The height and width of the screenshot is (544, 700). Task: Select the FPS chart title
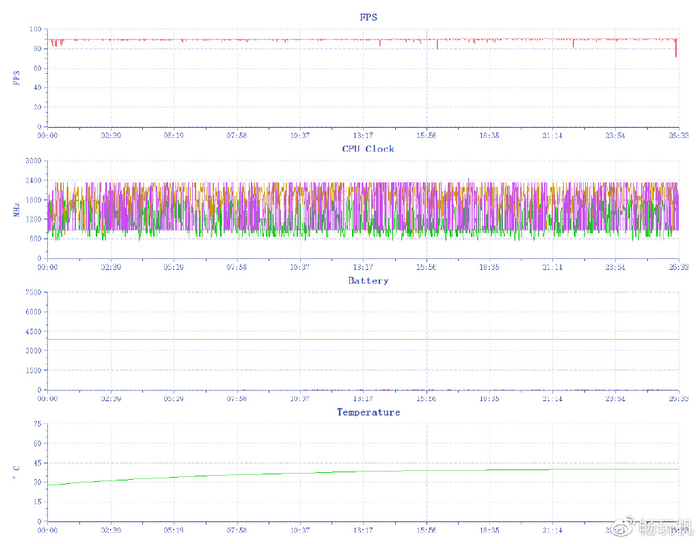(368, 17)
